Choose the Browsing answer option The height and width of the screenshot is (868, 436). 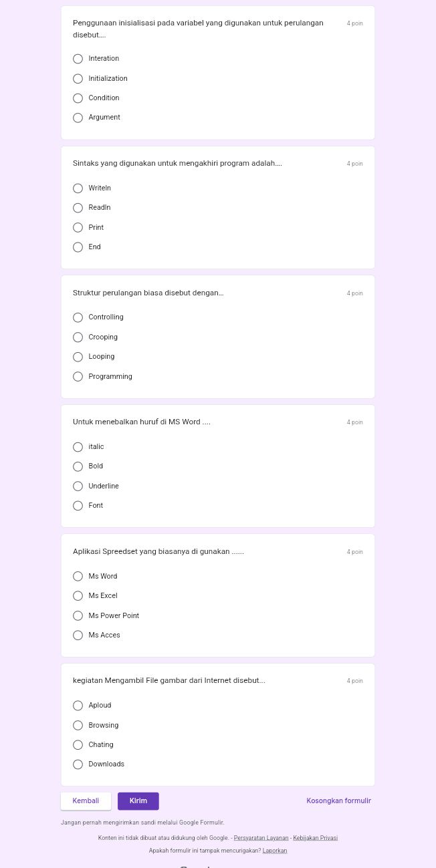pos(78,726)
